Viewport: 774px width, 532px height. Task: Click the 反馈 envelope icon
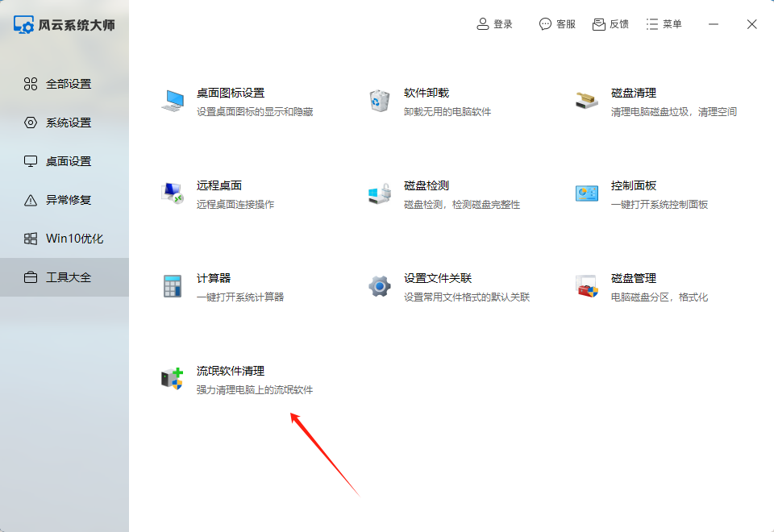coord(599,23)
